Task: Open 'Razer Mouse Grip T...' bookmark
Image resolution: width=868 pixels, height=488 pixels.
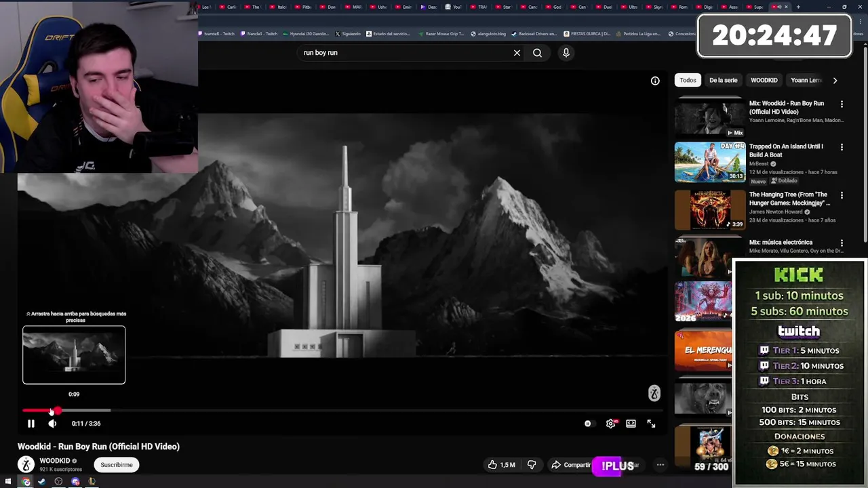Action: point(441,34)
